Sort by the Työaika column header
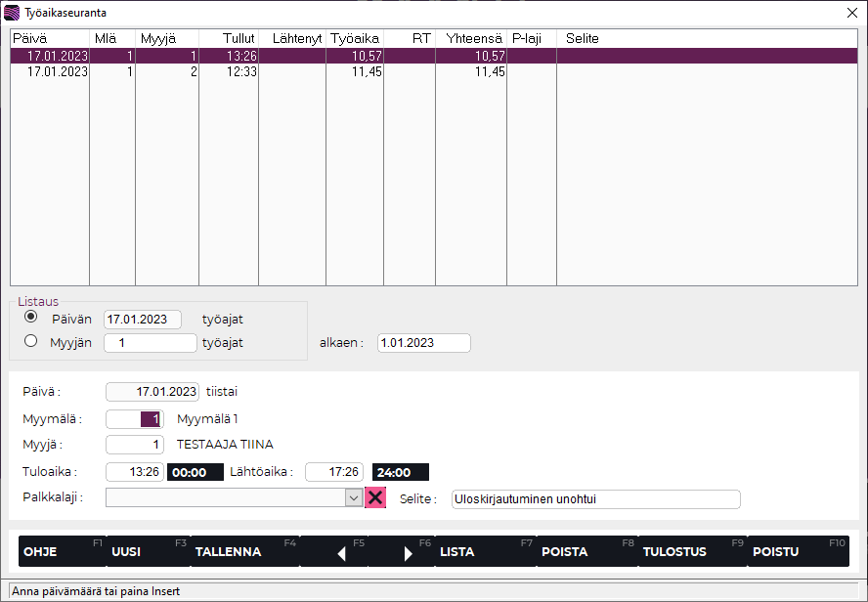The height and width of the screenshot is (602, 868). click(354, 38)
